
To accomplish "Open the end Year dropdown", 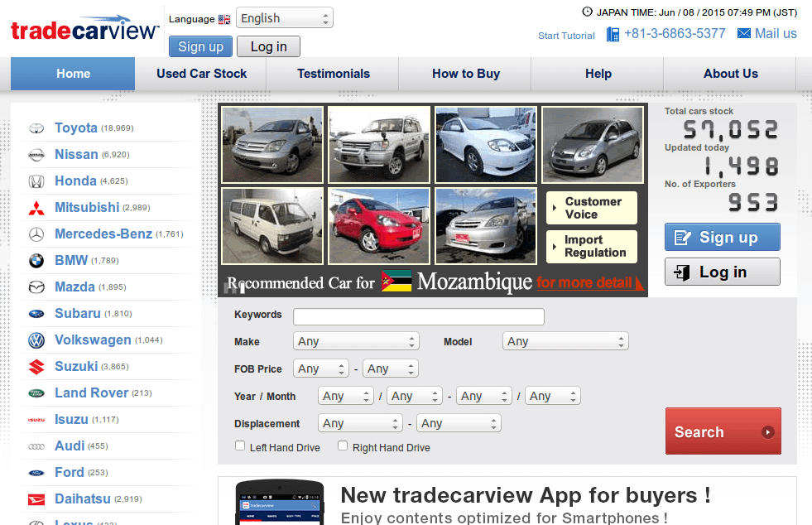I will [x=484, y=396].
